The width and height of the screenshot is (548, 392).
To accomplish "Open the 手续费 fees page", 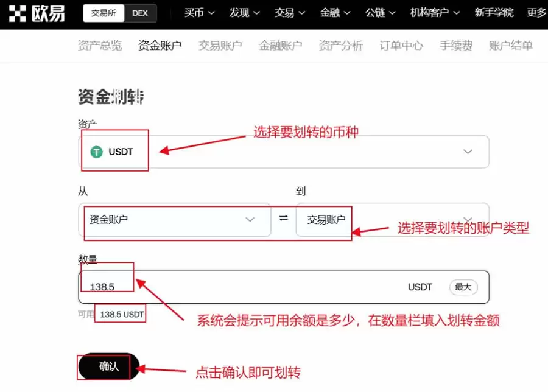I will pos(455,45).
